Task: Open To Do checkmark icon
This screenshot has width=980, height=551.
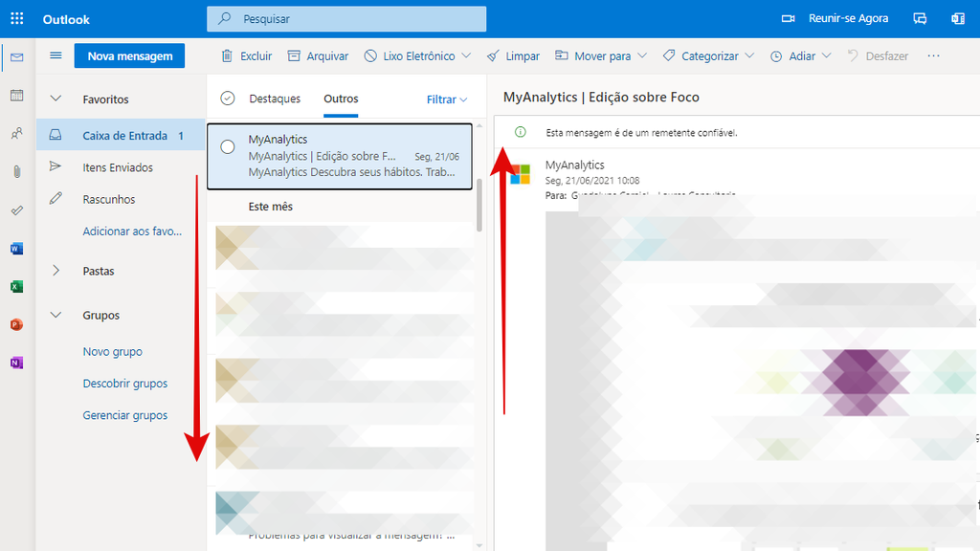Action: pyautogui.click(x=17, y=210)
